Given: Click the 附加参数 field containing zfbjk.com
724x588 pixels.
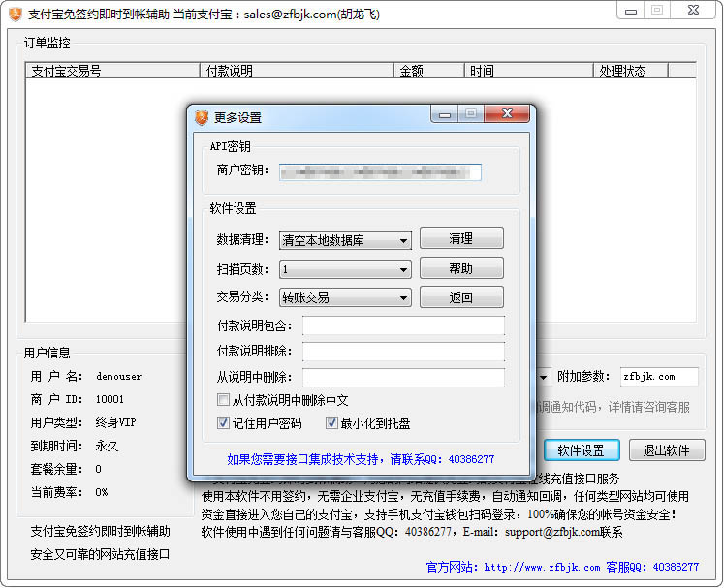Looking at the screenshot, I should pyautogui.click(x=659, y=377).
